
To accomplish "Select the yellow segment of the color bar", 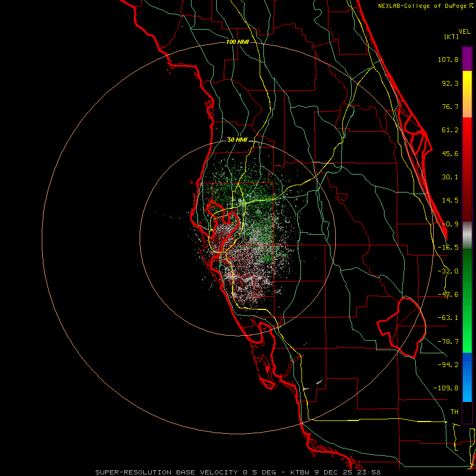I will pyautogui.click(x=467, y=94).
